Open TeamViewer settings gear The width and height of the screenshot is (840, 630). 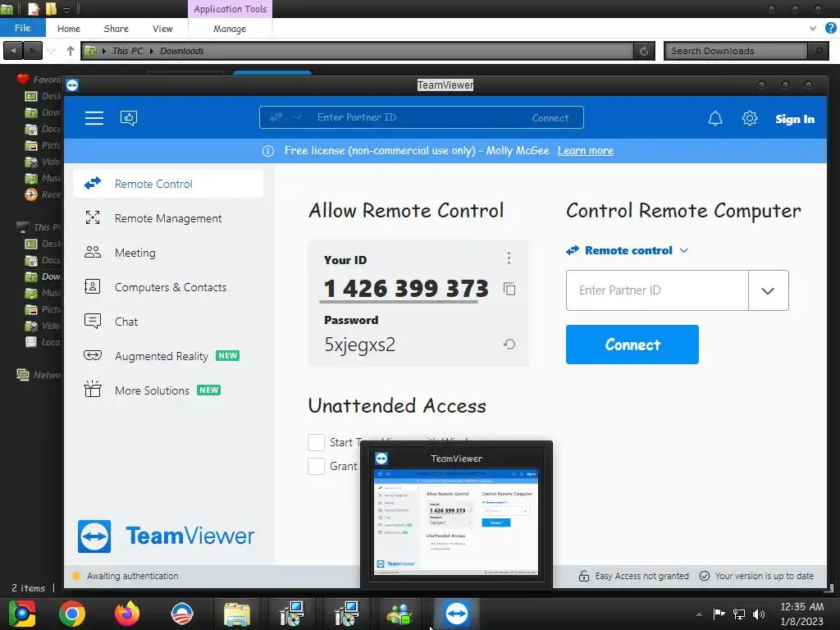[x=750, y=118]
